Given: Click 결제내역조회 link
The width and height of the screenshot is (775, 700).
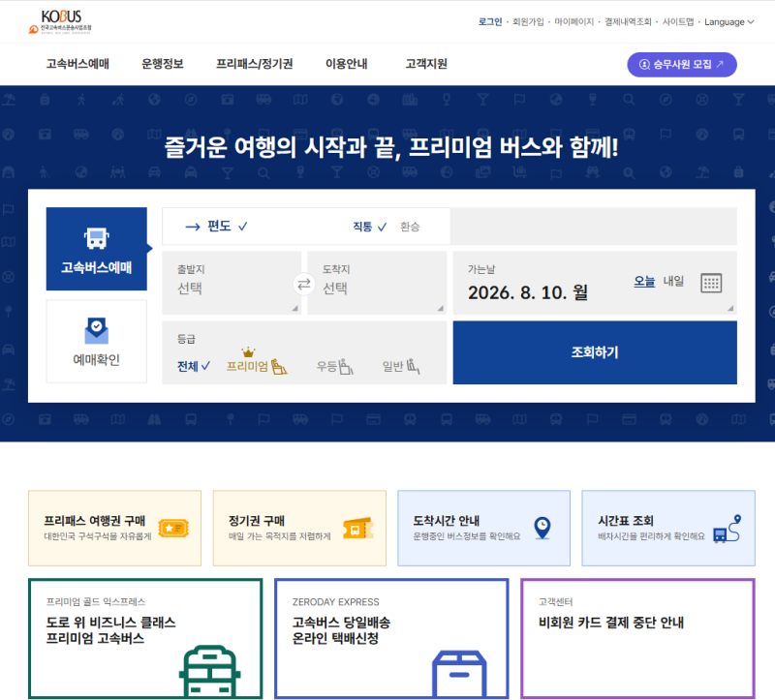Looking at the screenshot, I should [628, 21].
